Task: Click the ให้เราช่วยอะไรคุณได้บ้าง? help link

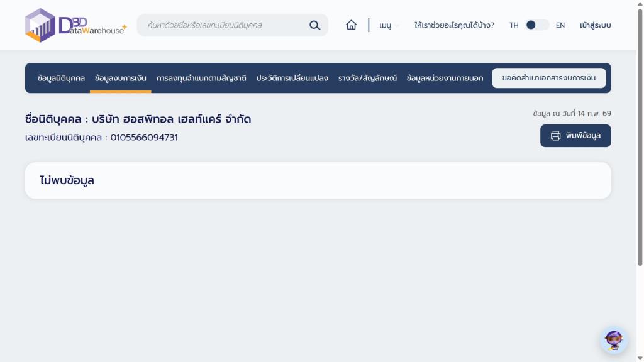Action: click(x=454, y=25)
